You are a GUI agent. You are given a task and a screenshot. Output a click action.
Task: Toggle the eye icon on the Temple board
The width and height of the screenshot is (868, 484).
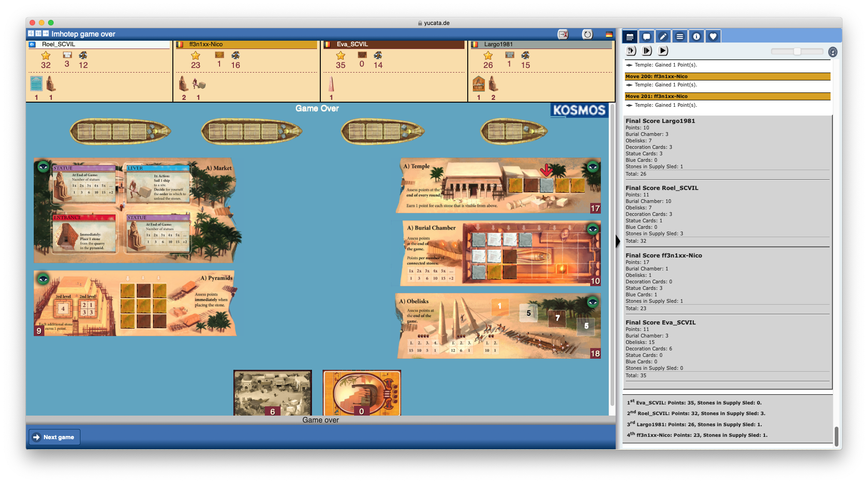point(593,166)
